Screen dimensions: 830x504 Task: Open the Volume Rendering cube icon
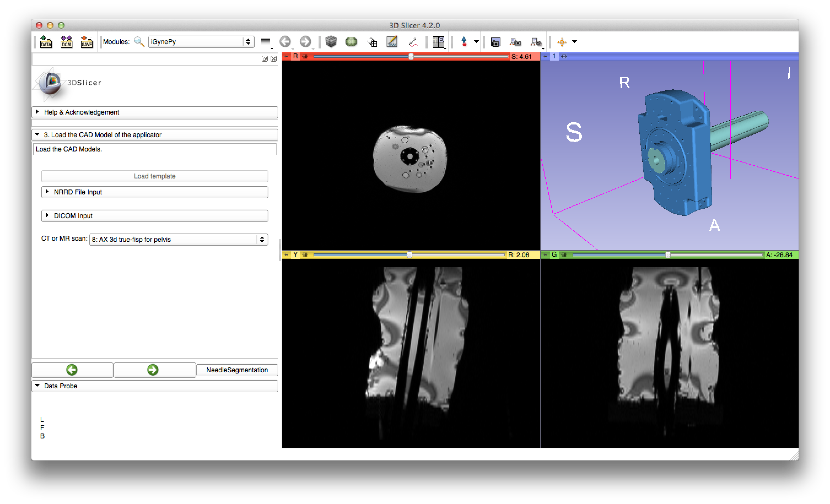(331, 42)
